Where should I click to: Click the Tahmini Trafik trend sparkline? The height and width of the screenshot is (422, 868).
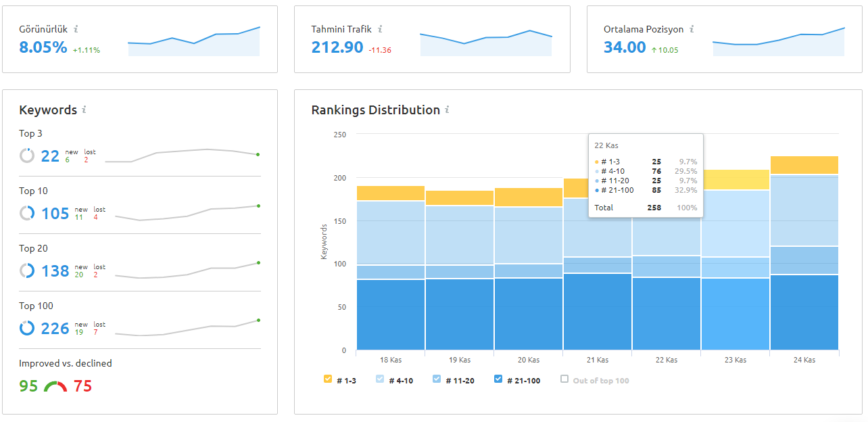coord(486,43)
